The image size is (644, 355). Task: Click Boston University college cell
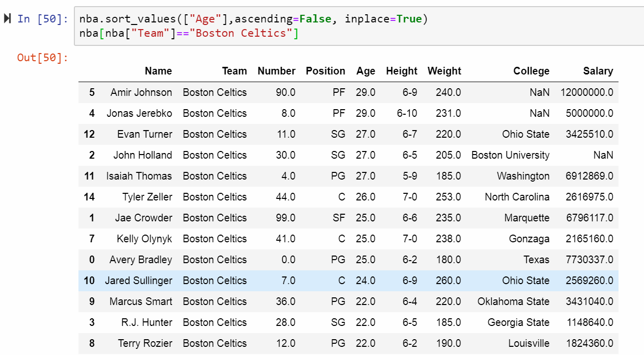pos(511,155)
